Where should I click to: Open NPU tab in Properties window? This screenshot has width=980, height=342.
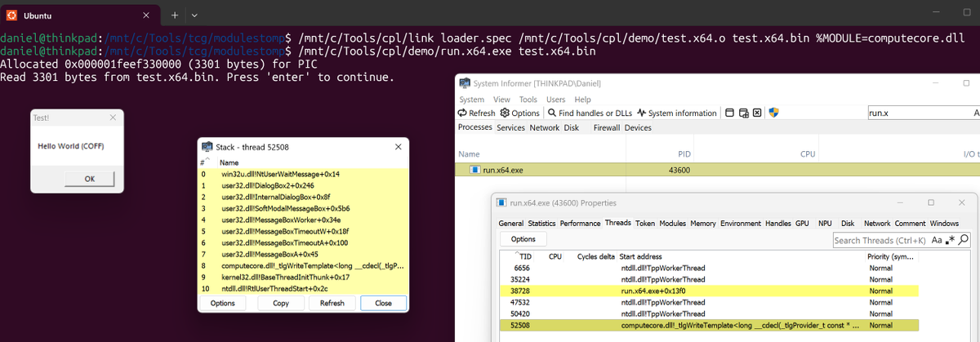point(825,223)
